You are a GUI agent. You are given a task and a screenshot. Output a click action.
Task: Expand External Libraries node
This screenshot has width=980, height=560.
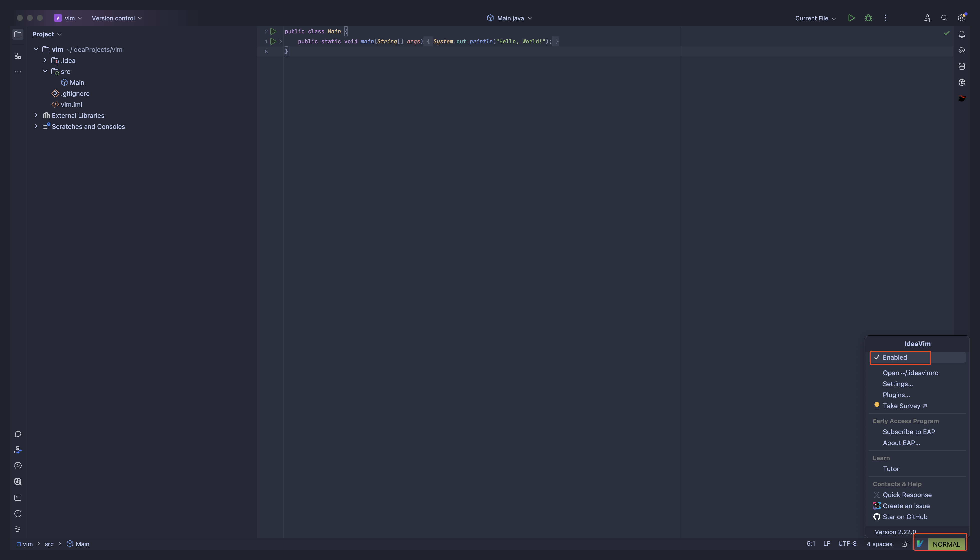pos(36,115)
